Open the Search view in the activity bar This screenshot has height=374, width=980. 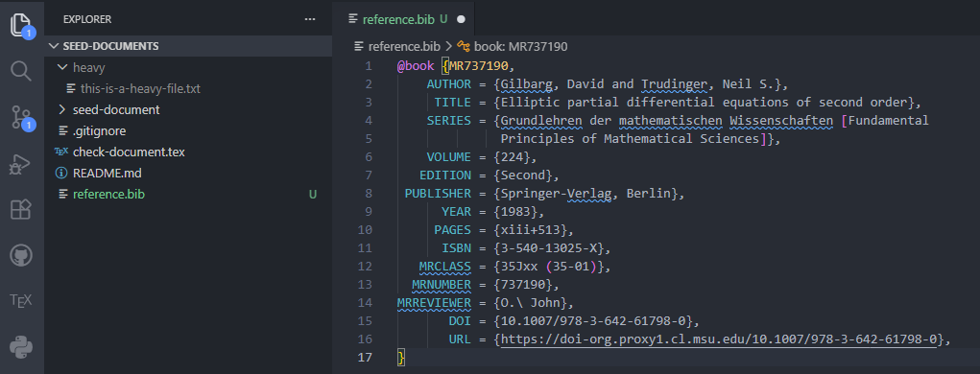pos(21,71)
